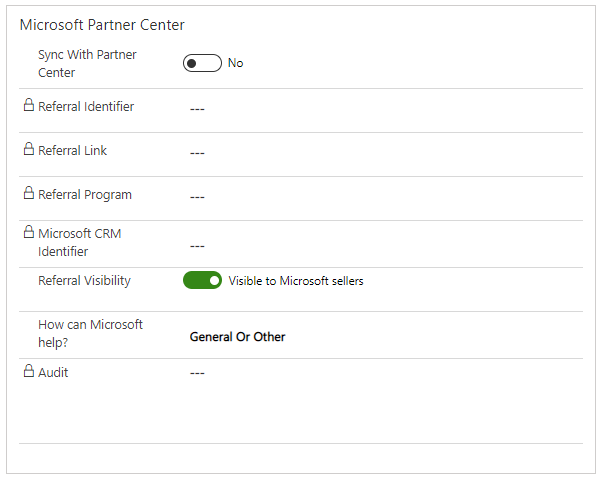Click lock icon beside Referral Link

[x=28, y=149]
